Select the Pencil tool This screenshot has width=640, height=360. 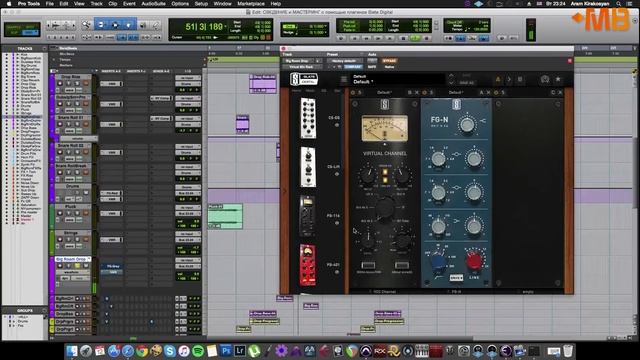coord(156,25)
